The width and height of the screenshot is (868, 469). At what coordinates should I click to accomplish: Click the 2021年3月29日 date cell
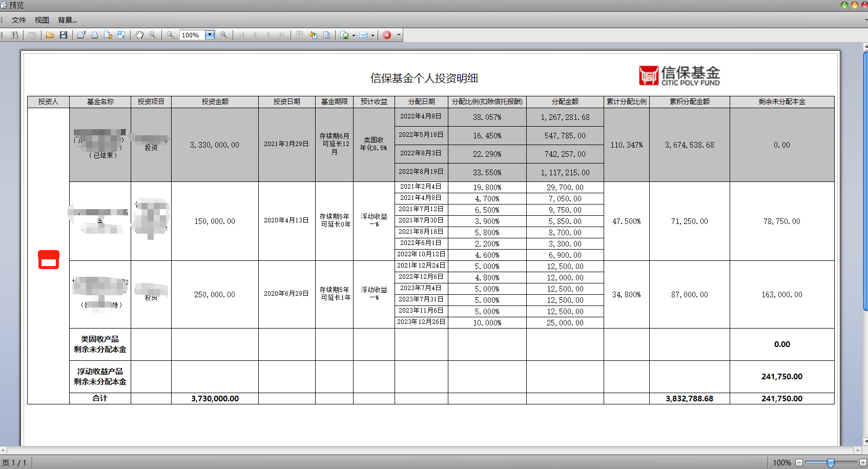point(286,144)
